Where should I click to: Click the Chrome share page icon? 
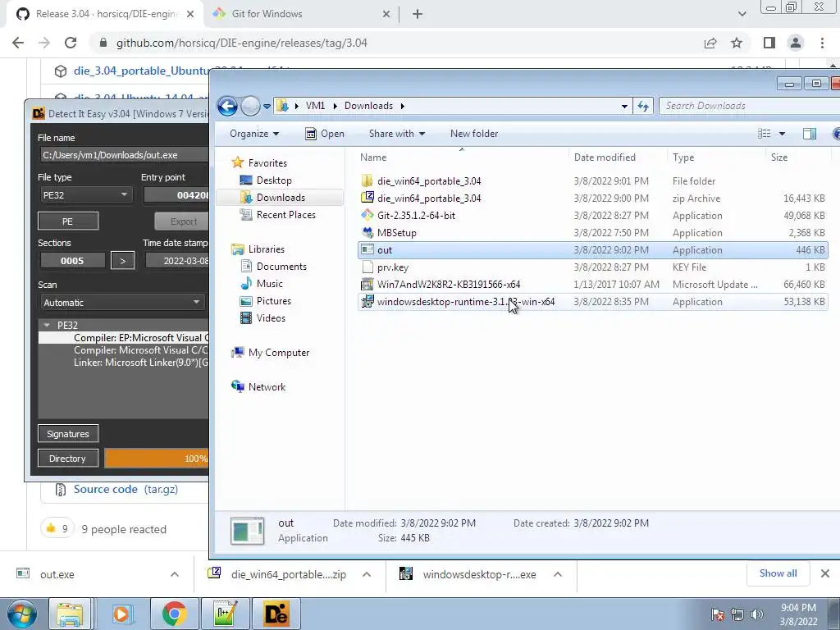tap(710, 43)
